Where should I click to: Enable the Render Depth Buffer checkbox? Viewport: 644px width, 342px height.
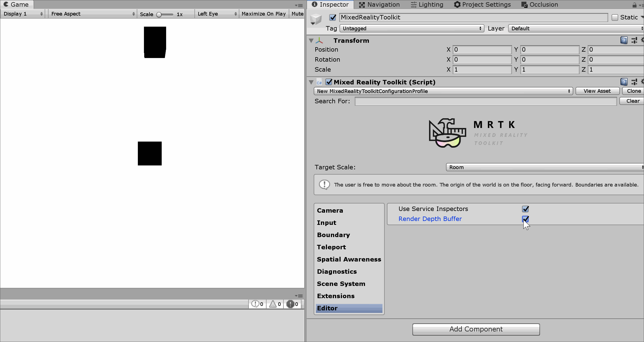click(525, 219)
